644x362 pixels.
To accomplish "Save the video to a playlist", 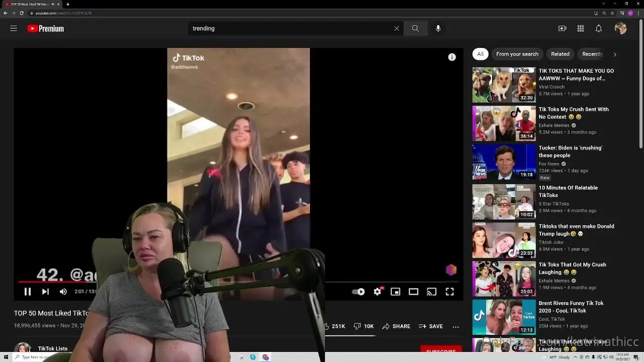I will click(x=431, y=326).
